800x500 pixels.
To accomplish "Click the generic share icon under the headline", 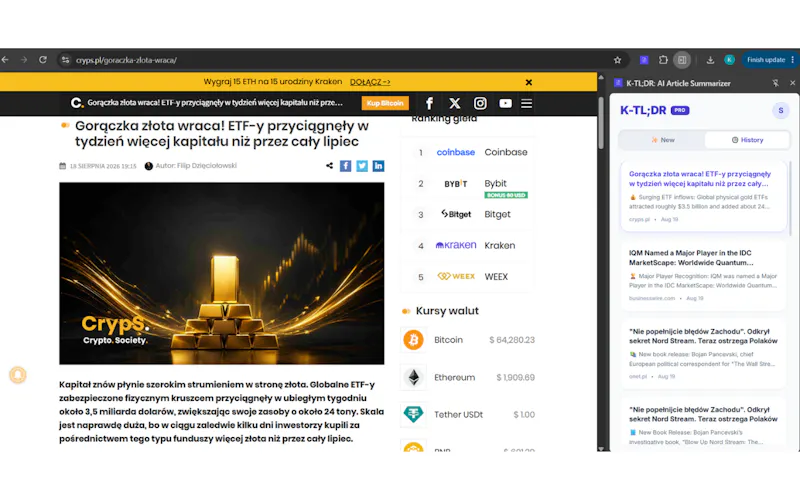I will 330,166.
